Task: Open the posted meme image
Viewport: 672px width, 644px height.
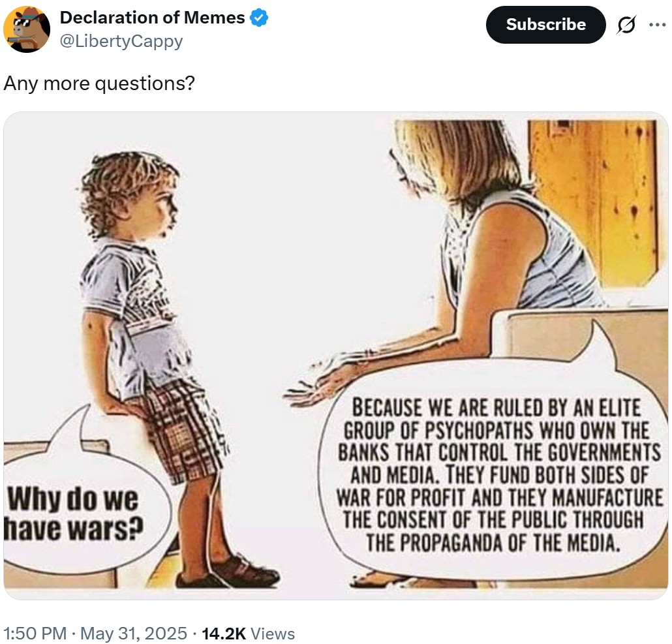Action: tap(336, 356)
